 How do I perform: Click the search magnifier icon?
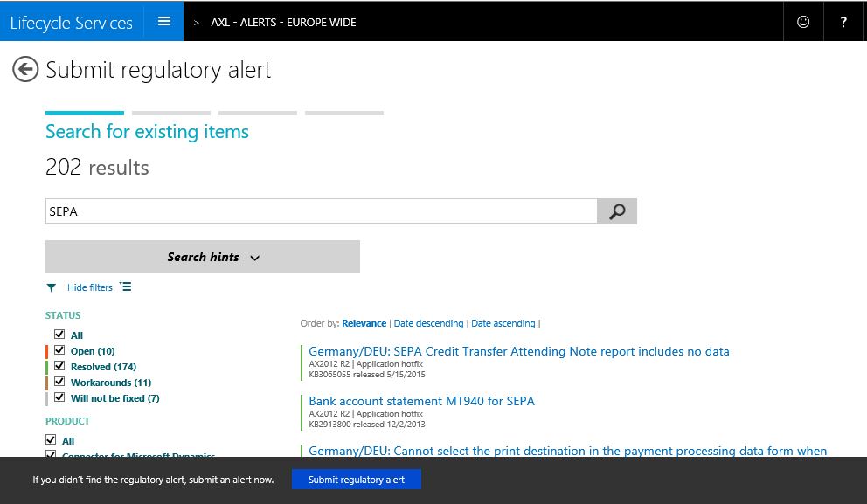[616, 211]
